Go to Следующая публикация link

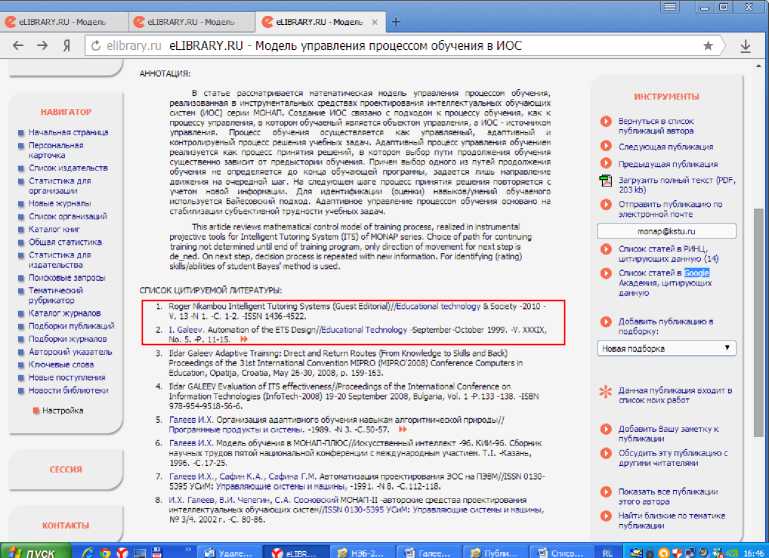click(x=666, y=147)
